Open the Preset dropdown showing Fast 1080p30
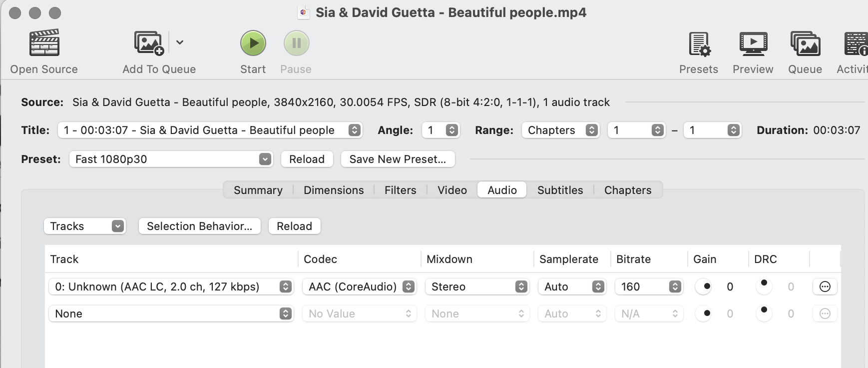 click(x=170, y=159)
